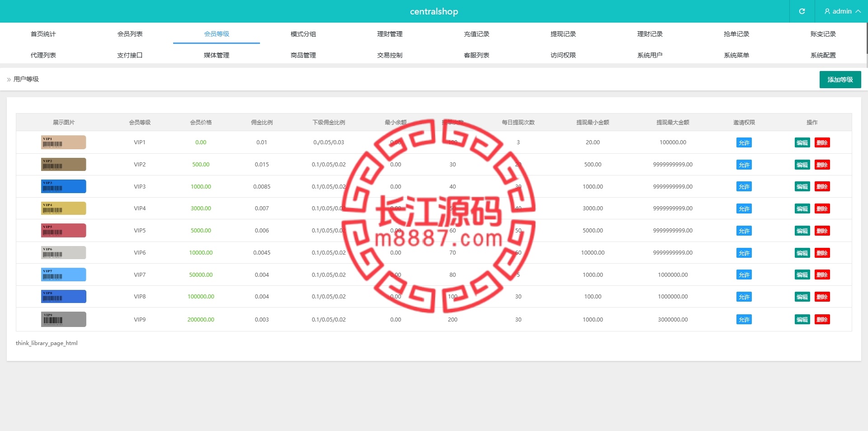868x431 pixels.
Task: Delete the VIP6 level row
Action: click(822, 253)
